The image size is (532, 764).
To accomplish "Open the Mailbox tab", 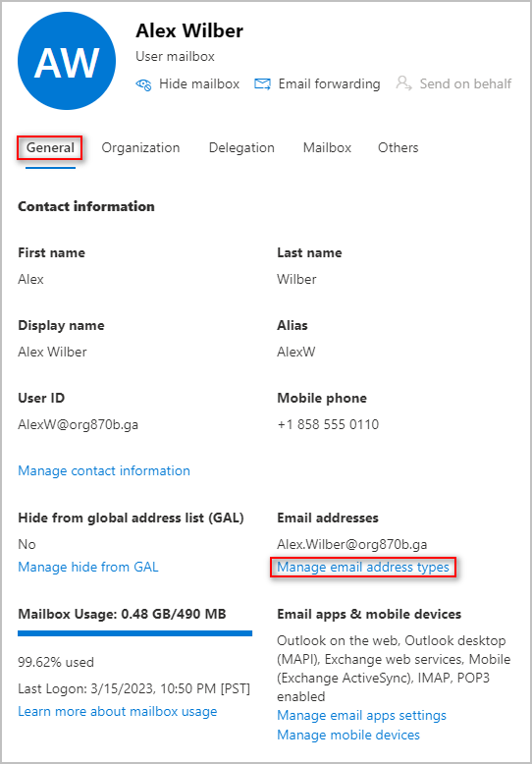I will pyautogui.click(x=327, y=147).
